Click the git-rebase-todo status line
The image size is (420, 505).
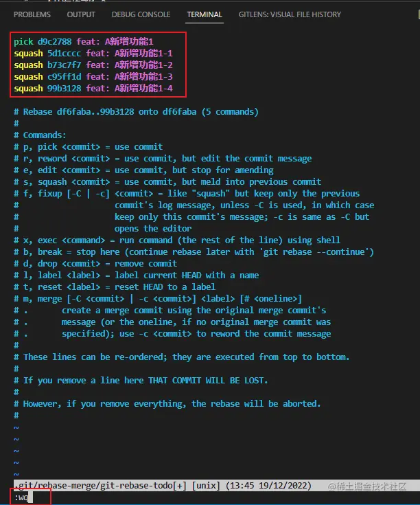pos(163,485)
